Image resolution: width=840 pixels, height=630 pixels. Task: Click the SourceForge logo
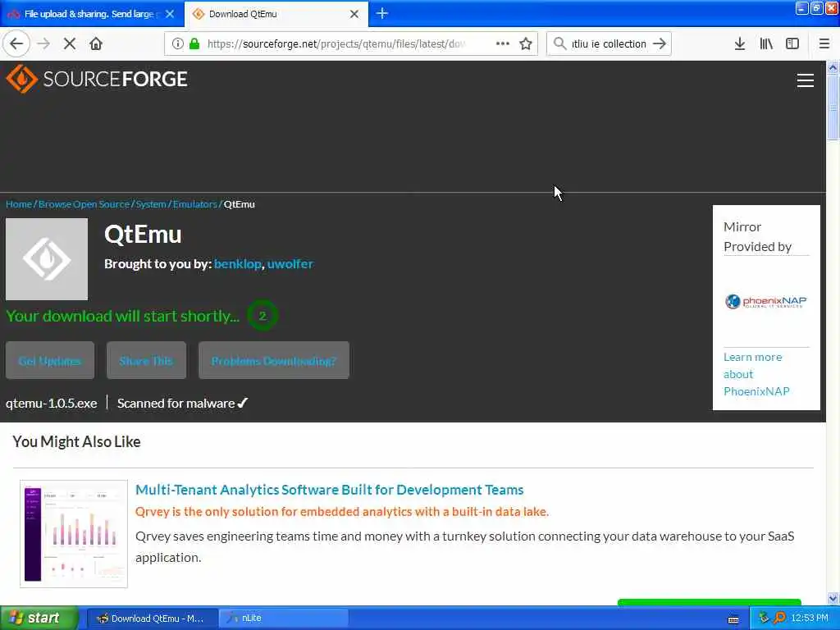pos(97,79)
